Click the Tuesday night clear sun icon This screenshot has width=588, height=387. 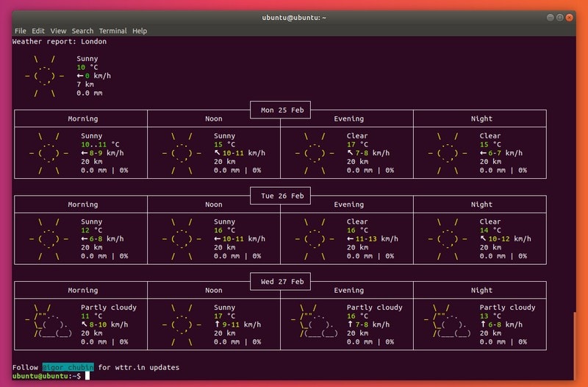pyautogui.click(x=447, y=238)
